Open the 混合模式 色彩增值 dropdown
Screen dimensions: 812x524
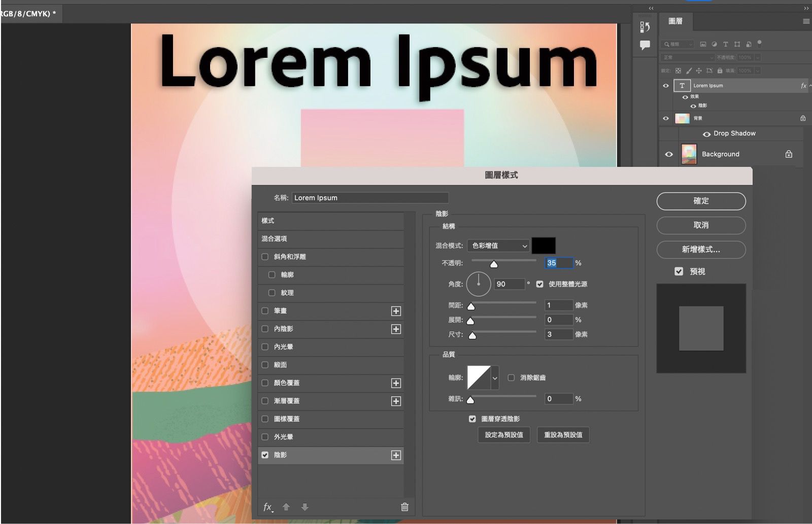pos(499,246)
